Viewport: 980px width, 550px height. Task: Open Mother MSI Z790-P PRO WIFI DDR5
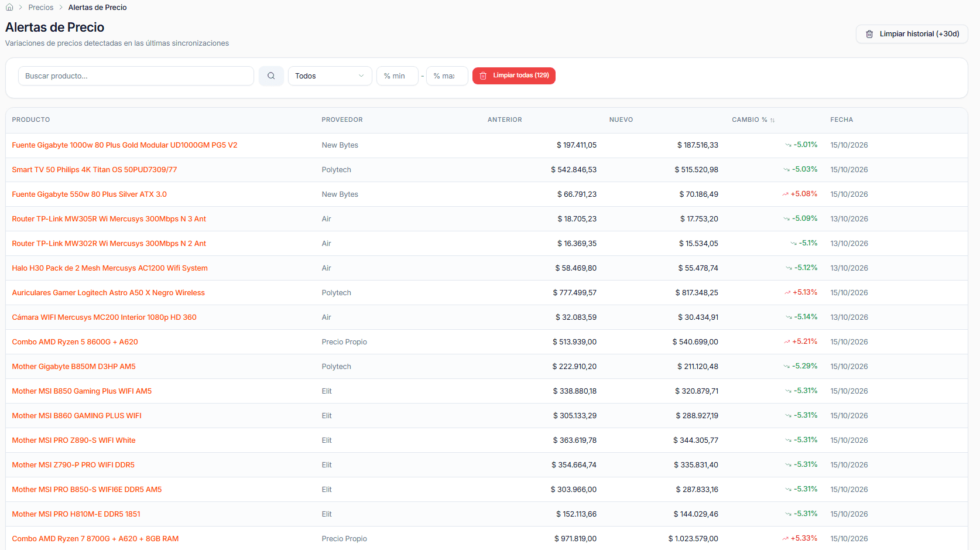(x=73, y=465)
